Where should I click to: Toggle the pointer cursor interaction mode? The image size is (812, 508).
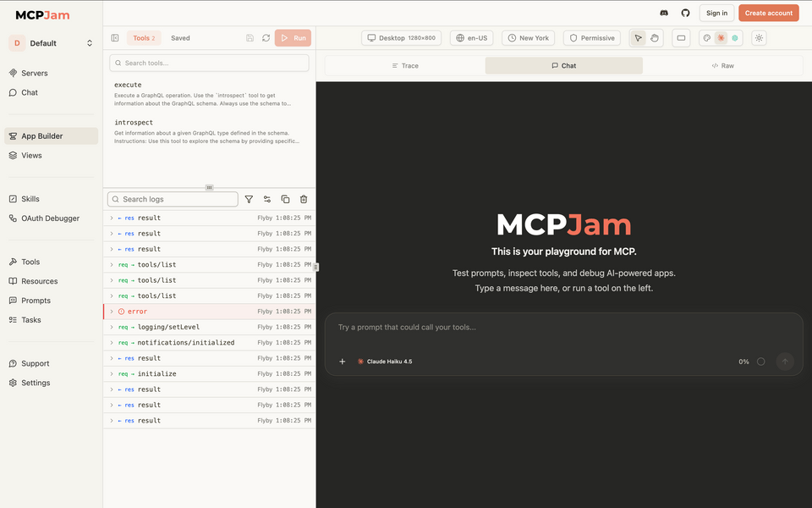click(639, 38)
